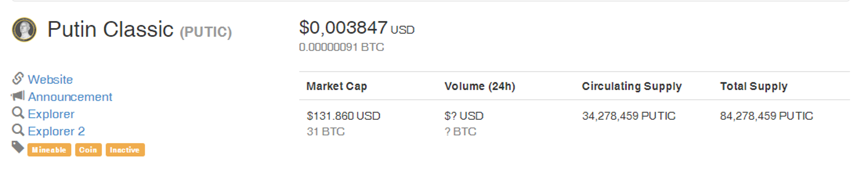The width and height of the screenshot is (868, 194).
Task: Click the $131.860 USD market cap value
Action: [343, 116]
